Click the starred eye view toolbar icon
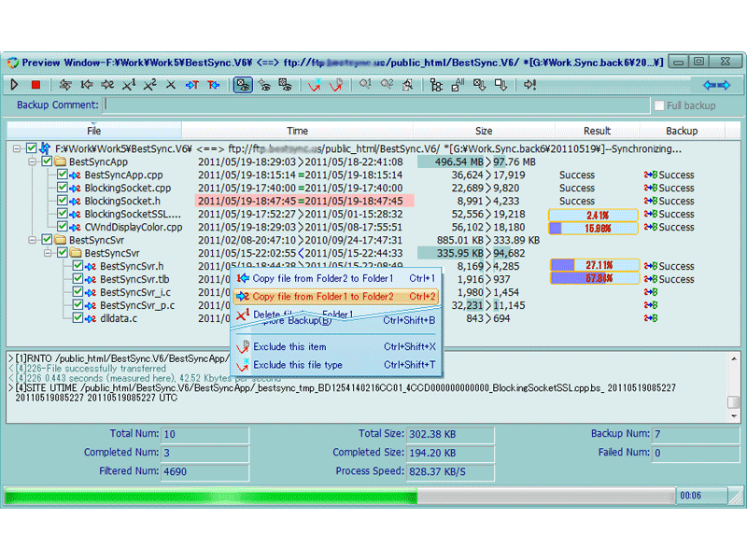Image resolution: width=747 pixels, height=560 pixels. click(x=264, y=85)
